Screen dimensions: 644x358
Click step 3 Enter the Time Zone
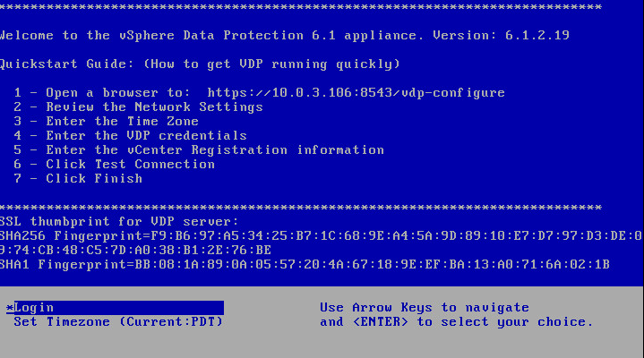coord(106,122)
